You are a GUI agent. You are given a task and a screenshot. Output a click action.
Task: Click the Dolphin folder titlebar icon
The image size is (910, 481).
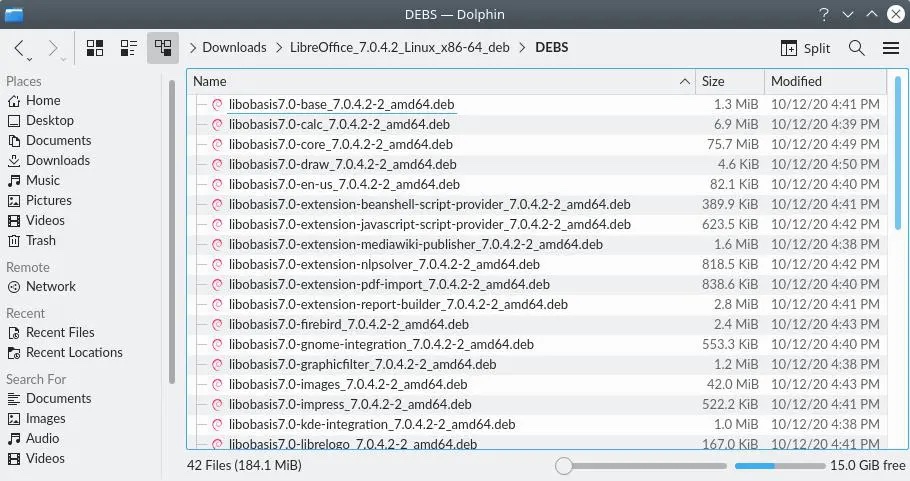(x=13, y=14)
